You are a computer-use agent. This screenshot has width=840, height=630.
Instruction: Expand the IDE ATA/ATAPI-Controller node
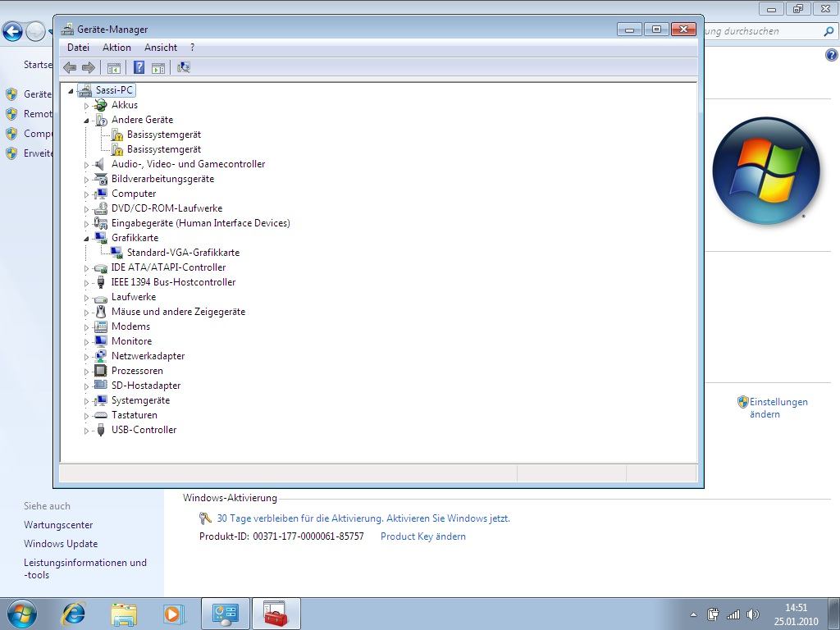point(86,268)
